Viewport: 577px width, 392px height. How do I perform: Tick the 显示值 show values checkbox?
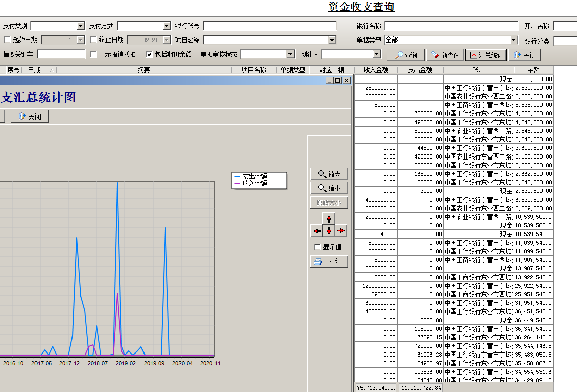pyautogui.click(x=317, y=247)
